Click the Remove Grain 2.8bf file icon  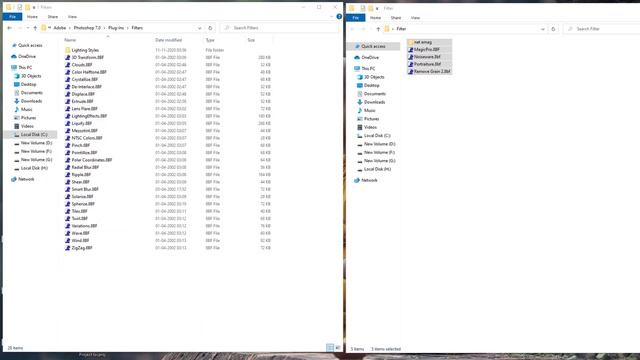411,71
